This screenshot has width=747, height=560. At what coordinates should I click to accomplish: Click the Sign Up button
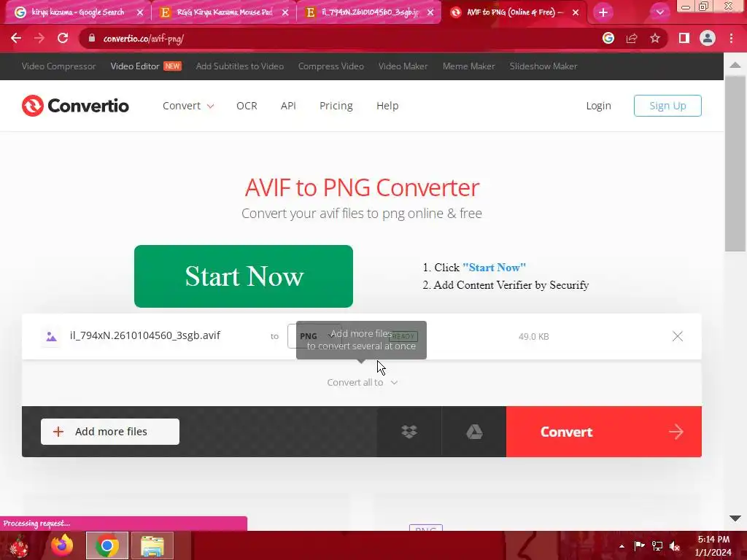click(x=667, y=106)
